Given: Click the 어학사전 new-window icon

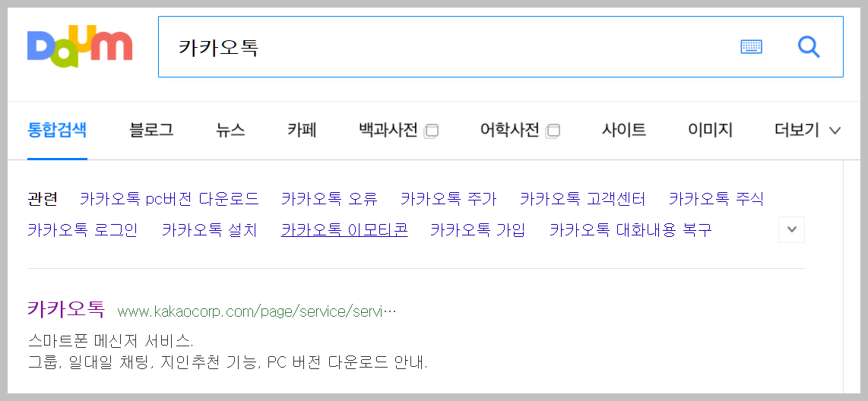Looking at the screenshot, I should [553, 131].
